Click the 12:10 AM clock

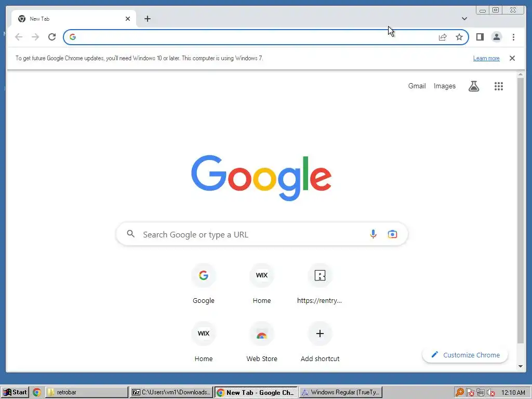(x=513, y=392)
